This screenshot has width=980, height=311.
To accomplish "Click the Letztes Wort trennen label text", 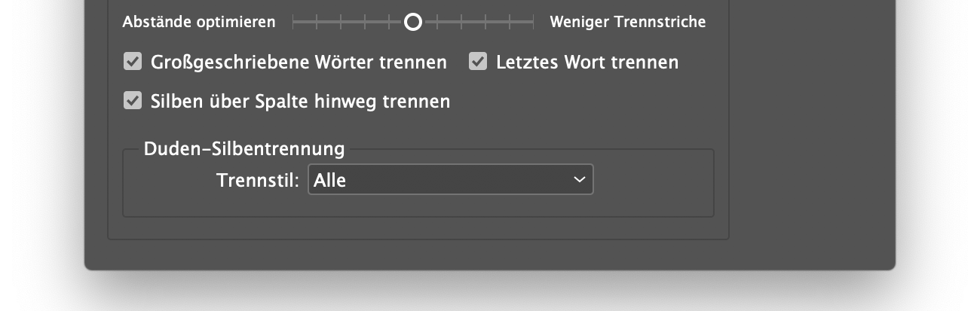I will click(587, 62).
